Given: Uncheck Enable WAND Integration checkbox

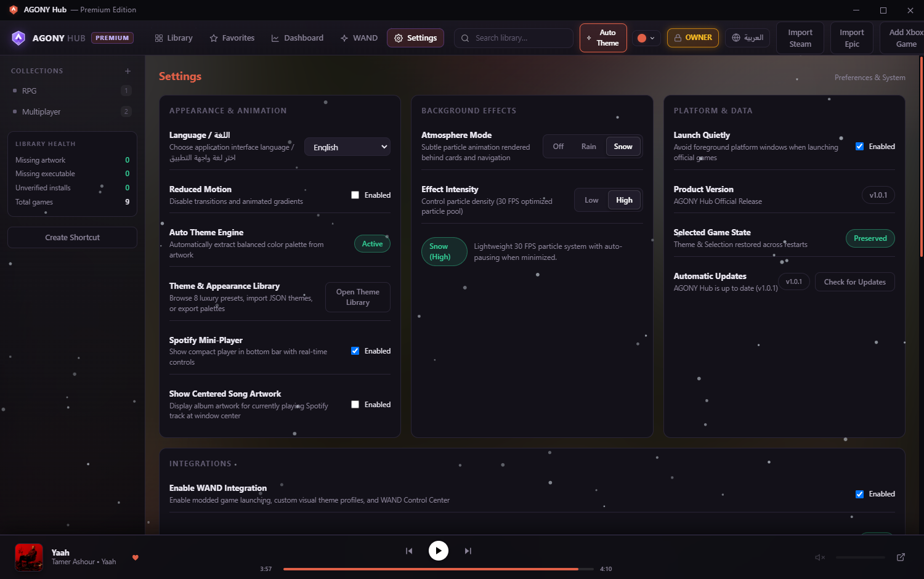Looking at the screenshot, I should pyautogui.click(x=859, y=494).
